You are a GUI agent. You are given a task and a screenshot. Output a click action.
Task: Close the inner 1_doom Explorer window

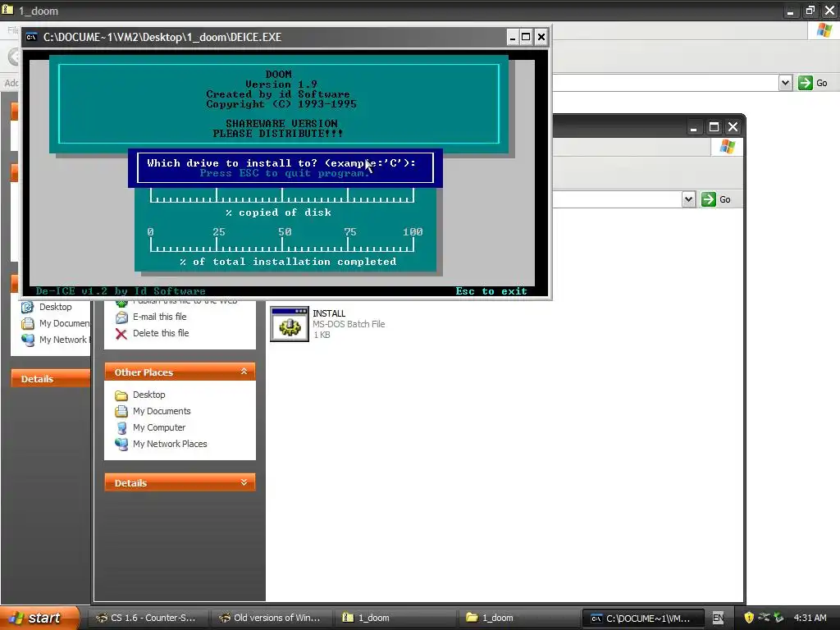(733, 127)
